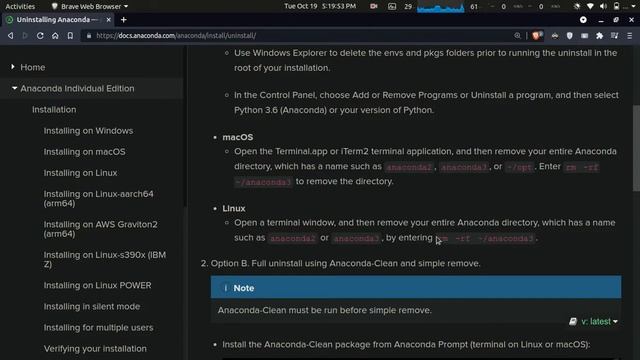
Task: Click the Linux bullet heading
Action: 233,209
